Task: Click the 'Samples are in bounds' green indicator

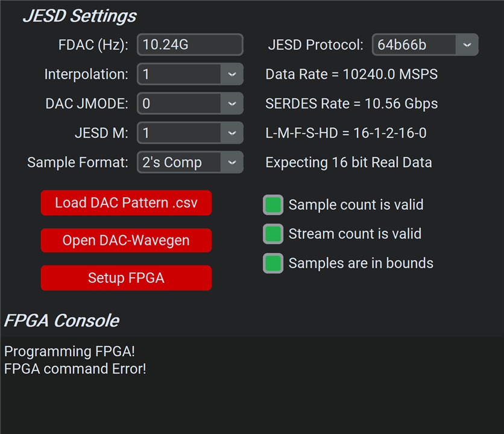Action: [273, 263]
